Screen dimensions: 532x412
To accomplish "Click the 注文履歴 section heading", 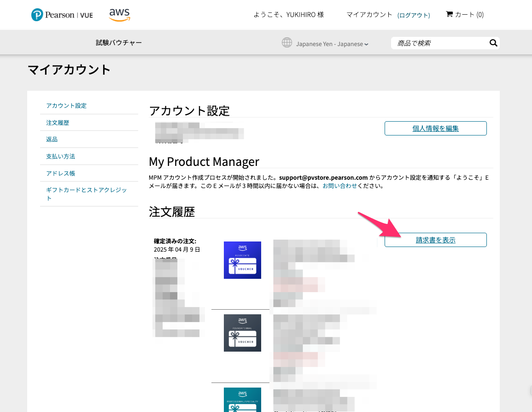I will coord(172,212).
